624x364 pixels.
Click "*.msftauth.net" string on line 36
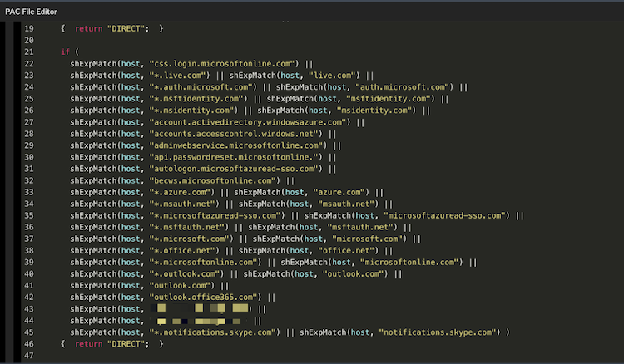pos(189,228)
